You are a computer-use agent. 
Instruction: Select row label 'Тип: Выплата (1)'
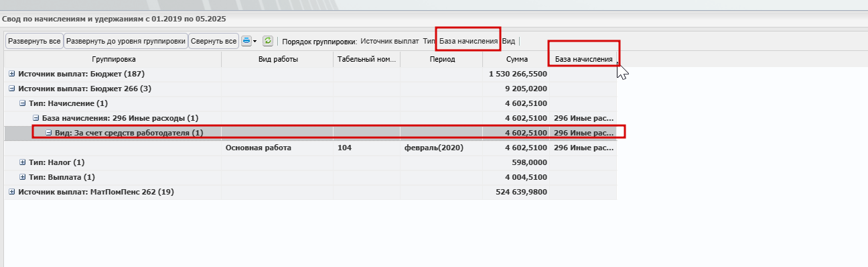62,177
